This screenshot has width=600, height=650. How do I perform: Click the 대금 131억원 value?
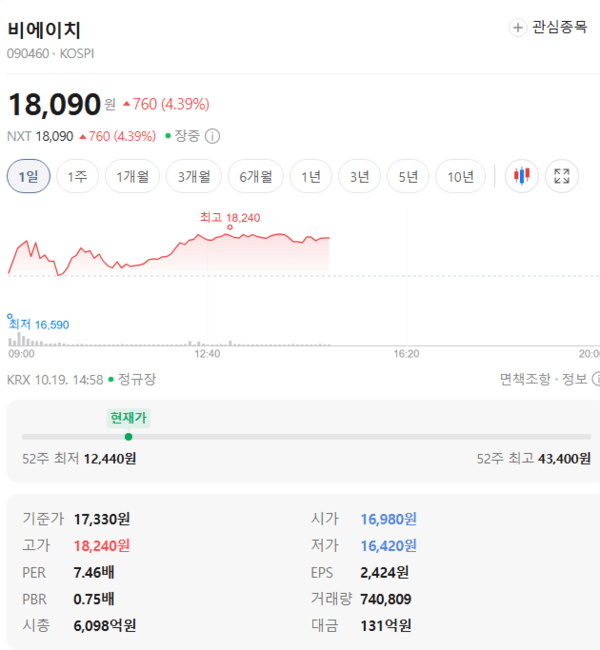(x=386, y=626)
